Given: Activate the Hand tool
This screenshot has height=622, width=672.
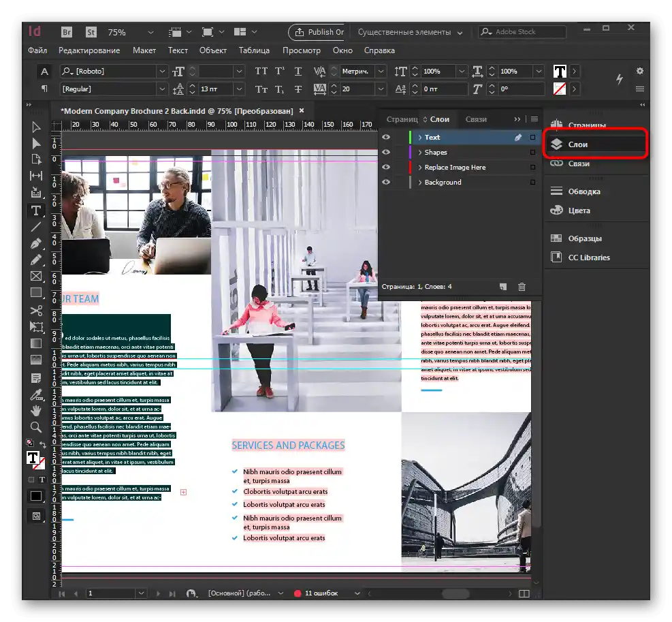Looking at the screenshot, I should click(x=36, y=410).
